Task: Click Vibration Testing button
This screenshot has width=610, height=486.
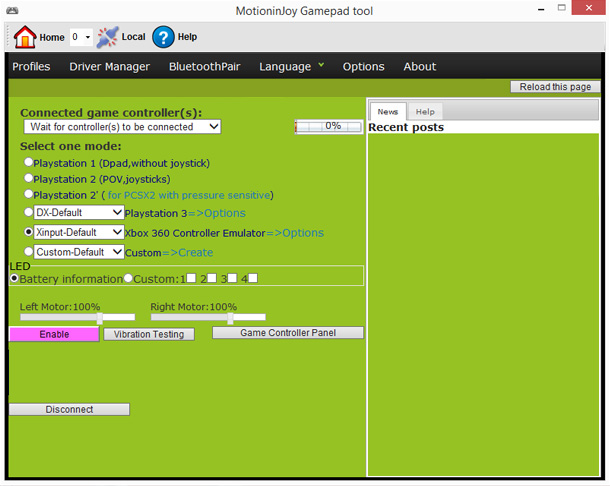Action: (x=149, y=334)
